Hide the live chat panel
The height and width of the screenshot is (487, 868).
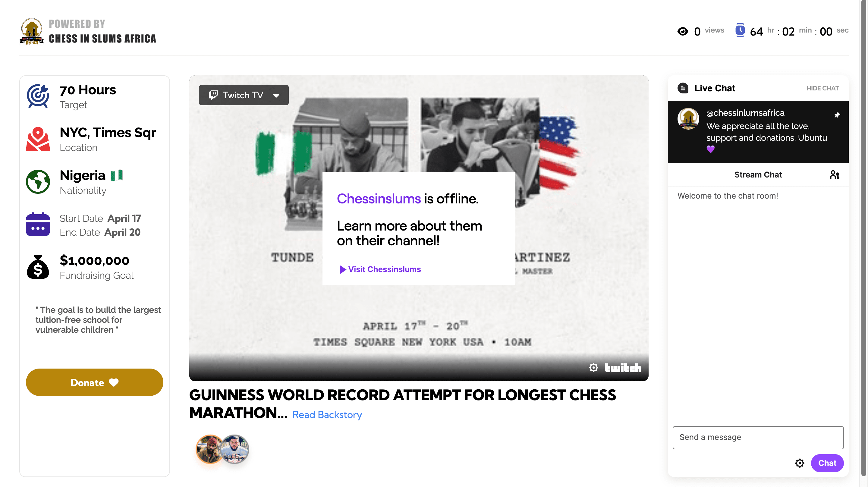[x=822, y=88]
